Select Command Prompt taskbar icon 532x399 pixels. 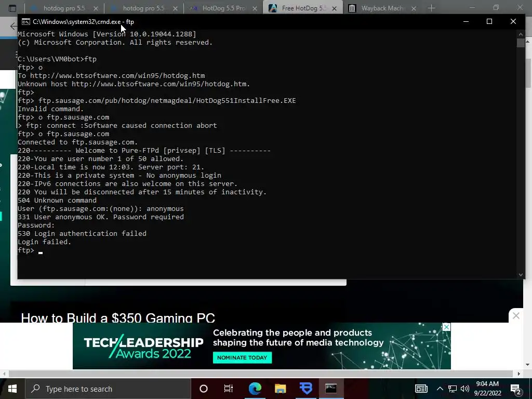(x=331, y=389)
